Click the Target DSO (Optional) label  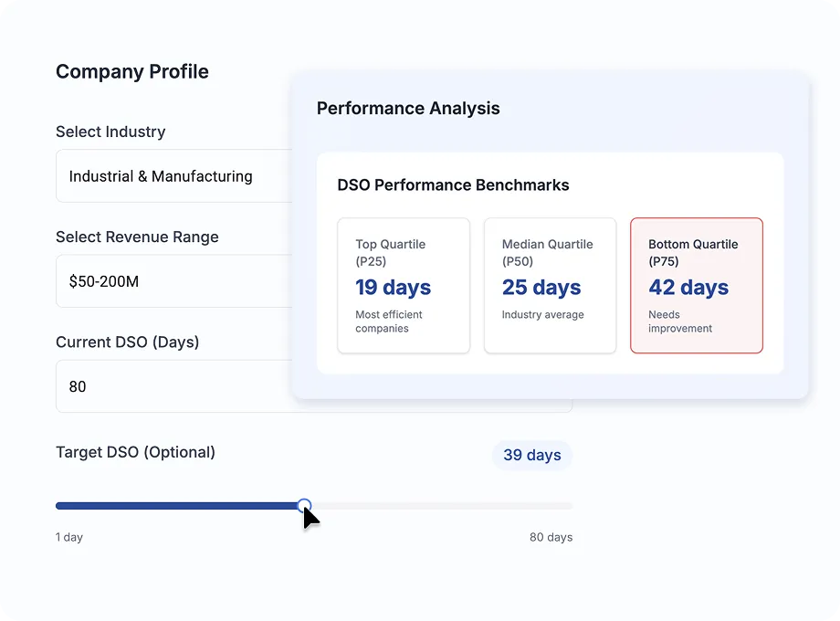click(x=135, y=452)
